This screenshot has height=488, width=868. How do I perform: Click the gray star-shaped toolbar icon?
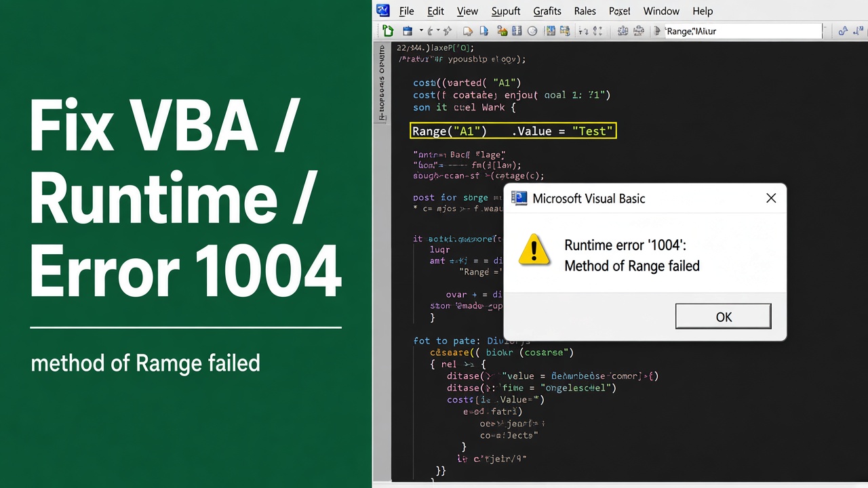[448, 30]
